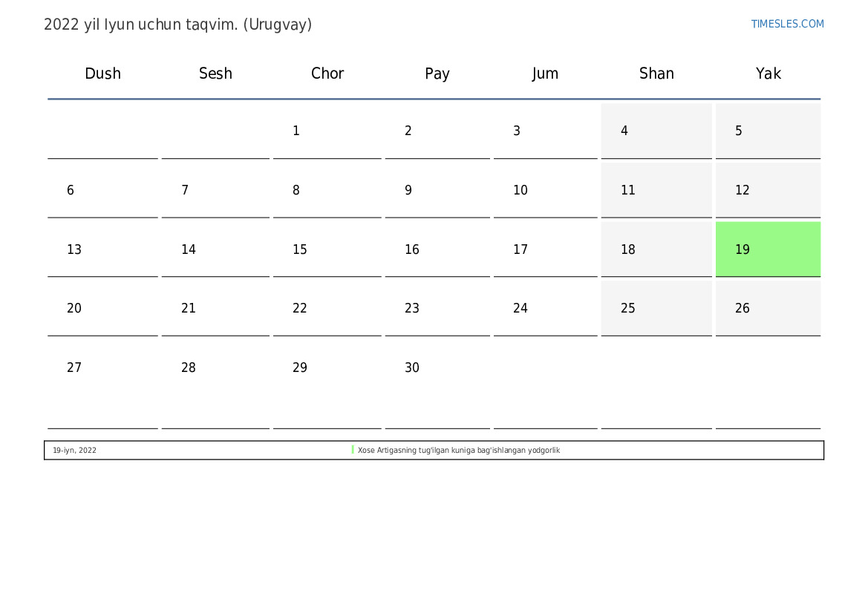Select the Chor weekday header
868x614 pixels.
tap(327, 74)
